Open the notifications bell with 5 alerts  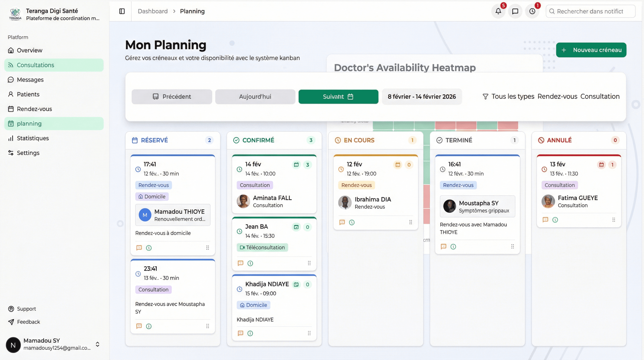coord(498,11)
